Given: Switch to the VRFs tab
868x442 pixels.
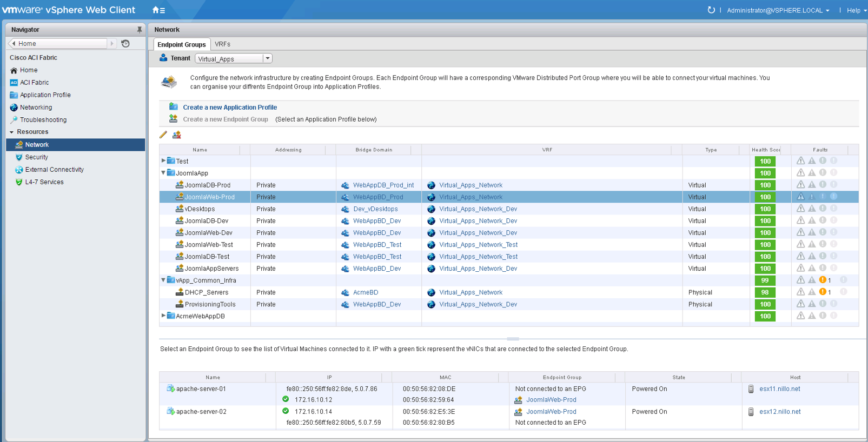Looking at the screenshot, I should (222, 44).
